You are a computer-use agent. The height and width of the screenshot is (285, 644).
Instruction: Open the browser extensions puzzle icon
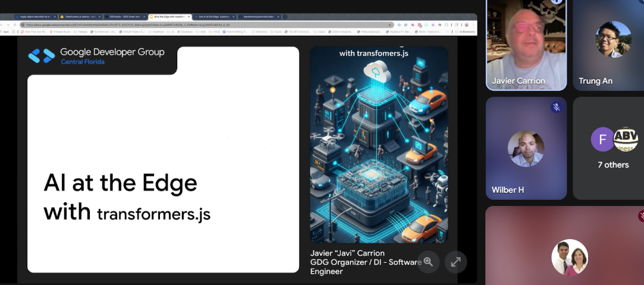click(x=447, y=24)
